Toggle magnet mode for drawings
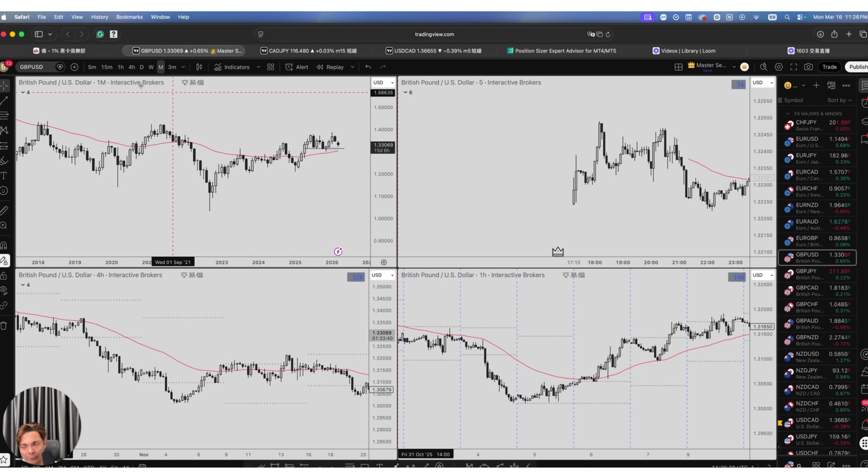This screenshot has width=868, height=472. tap(4, 245)
